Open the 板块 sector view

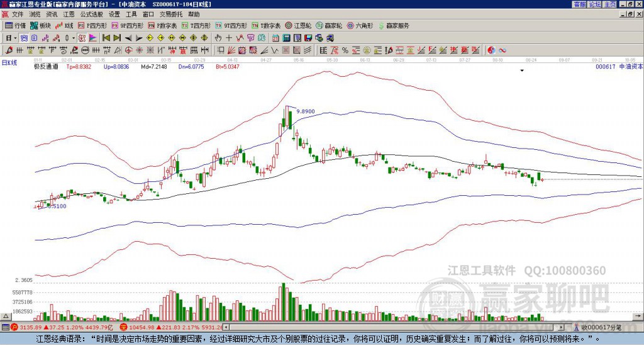pos(41,25)
